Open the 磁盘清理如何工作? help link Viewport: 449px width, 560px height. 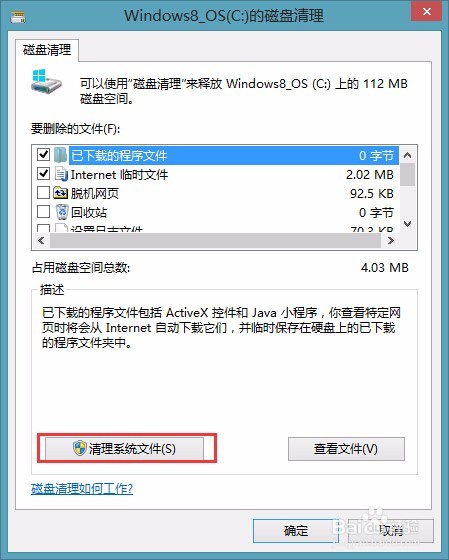[82, 488]
